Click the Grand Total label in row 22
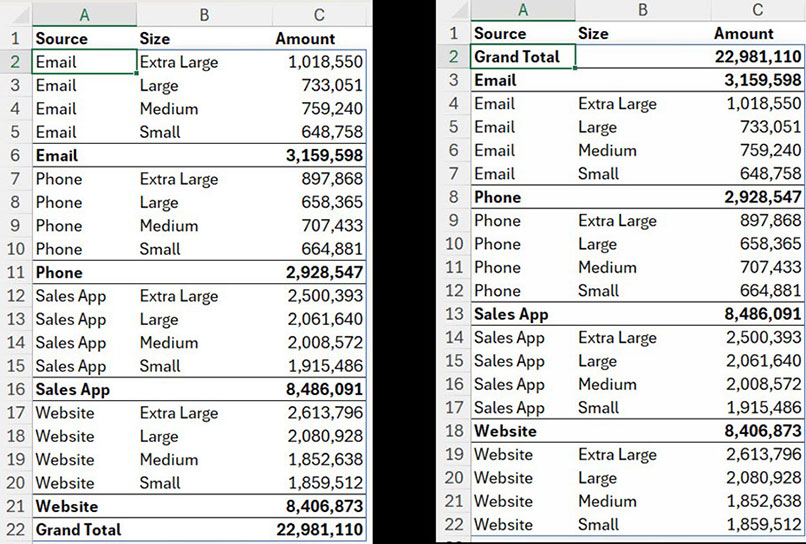Image resolution: width=806 pixels, height=544 pixels. coord(78,530)
